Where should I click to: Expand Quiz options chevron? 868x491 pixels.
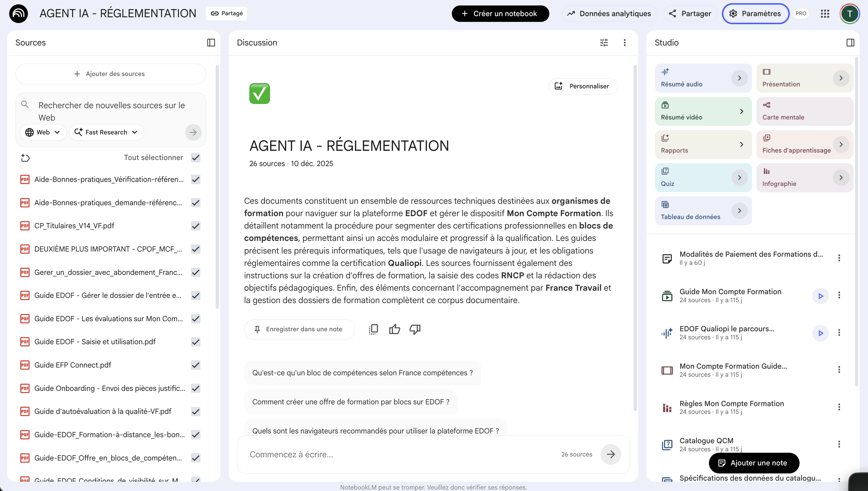point(739,177)
